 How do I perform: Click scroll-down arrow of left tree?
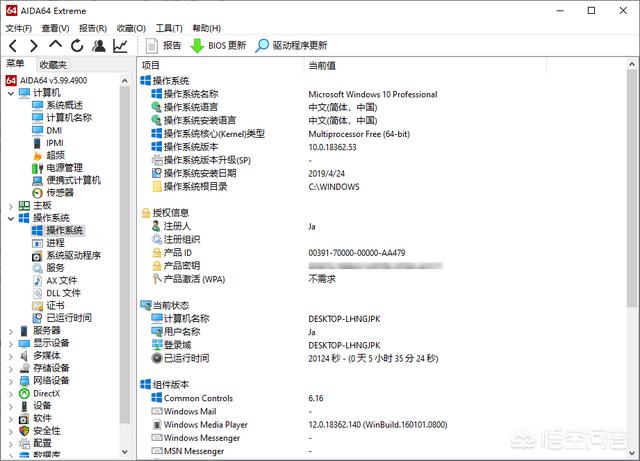[x=125, y=452]
